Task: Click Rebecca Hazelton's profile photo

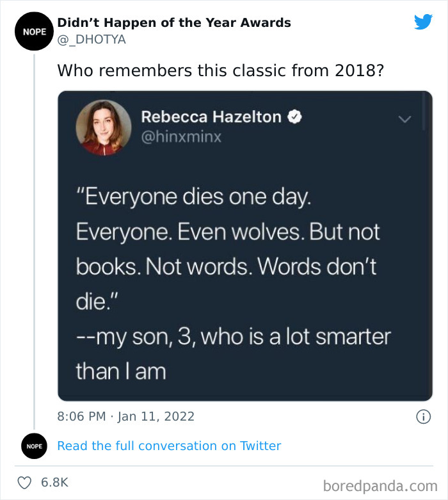Action: (99, 127)
